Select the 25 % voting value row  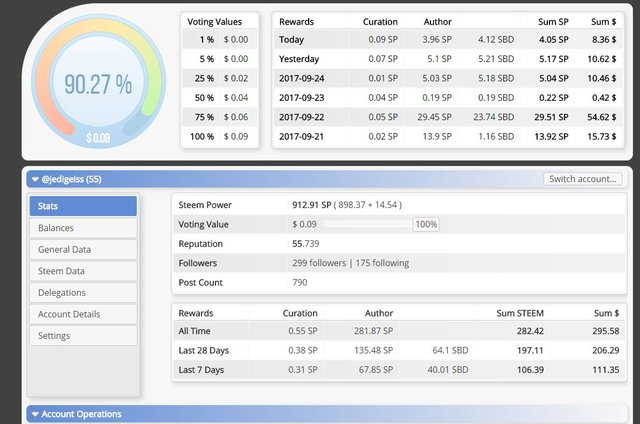point(220,78)
